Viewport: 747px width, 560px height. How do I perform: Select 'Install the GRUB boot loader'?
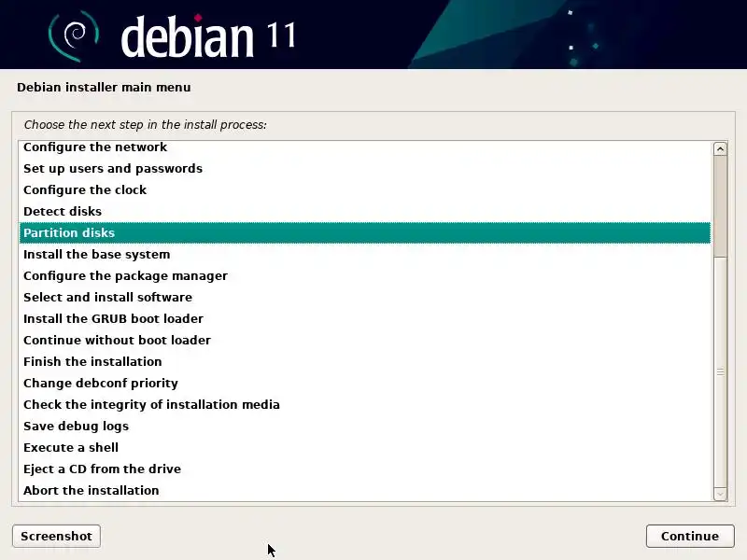(365, 318)
